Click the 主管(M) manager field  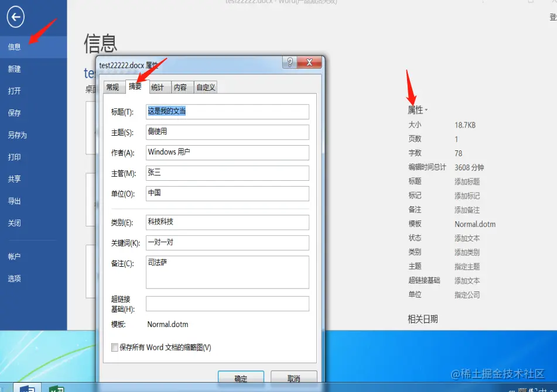[x=227, y=173]
